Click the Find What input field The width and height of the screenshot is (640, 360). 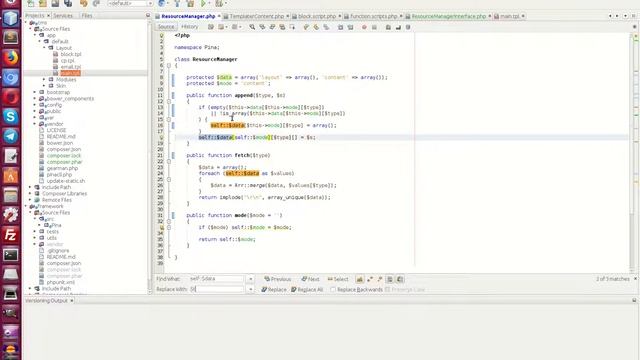pyautogui.click(x=217, y=279)
